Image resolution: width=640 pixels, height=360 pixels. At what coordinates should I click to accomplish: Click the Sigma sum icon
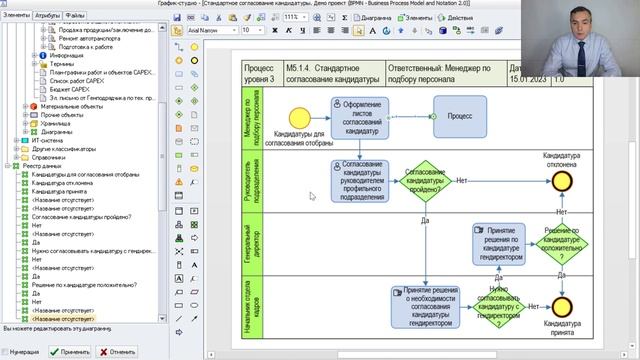(x=344, y=18)
